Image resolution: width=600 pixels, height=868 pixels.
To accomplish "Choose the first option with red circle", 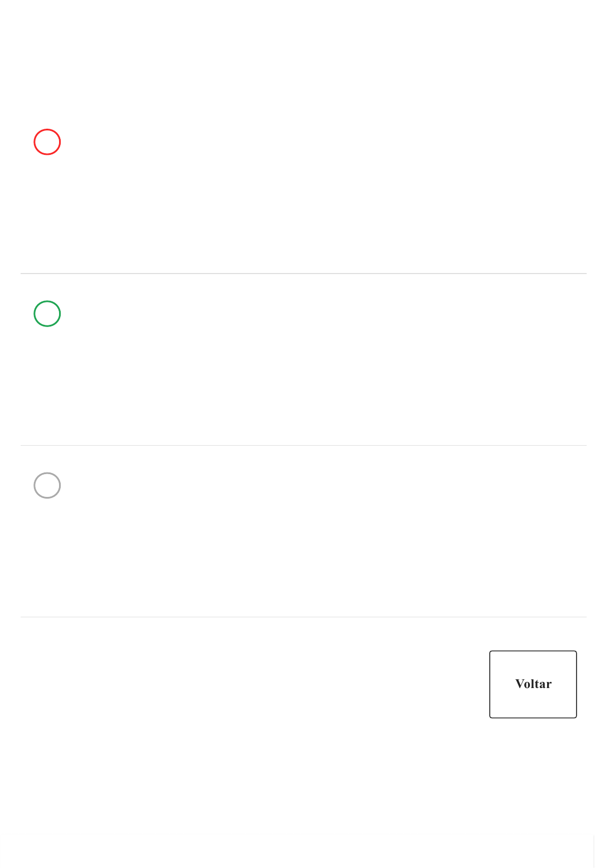I will click(x=47, y=142).
